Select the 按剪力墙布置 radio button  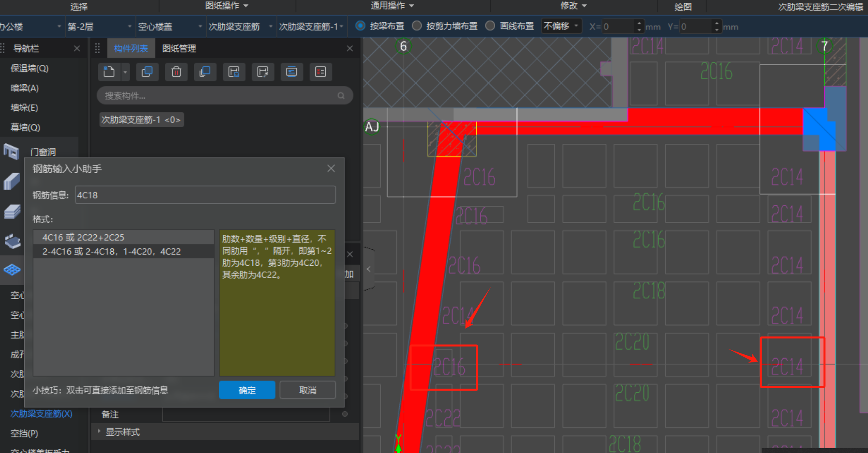coord(417,26)
